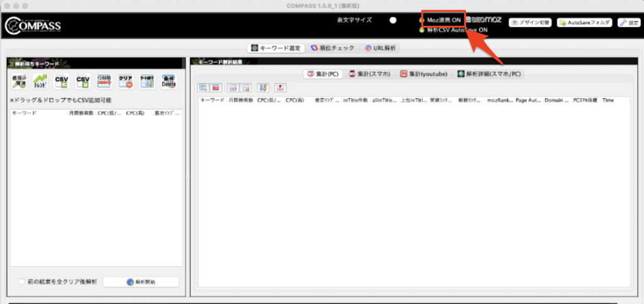This screenshot has height=304, width=644.
Task: Adjust the 表文字サイズ slider knob
Action: 393,20
